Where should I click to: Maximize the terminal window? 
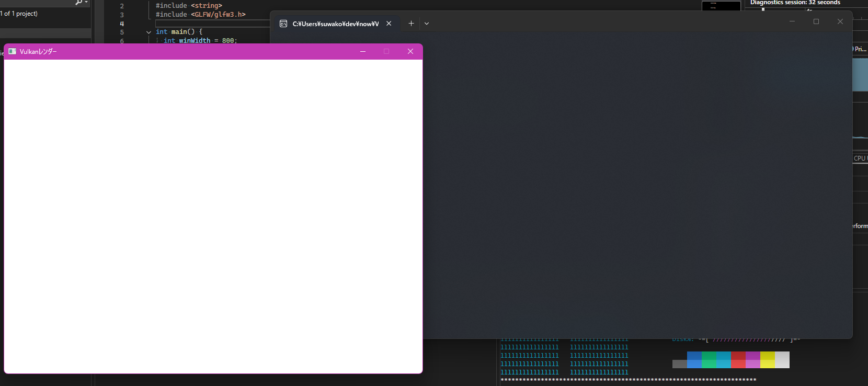pyautogui.click(x=816, y=21)
